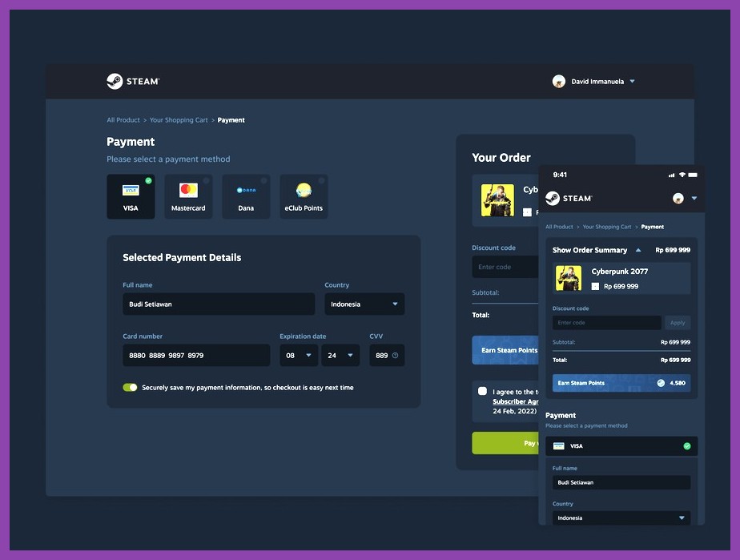Select VISA payment row in mobile view
740x560 pixels.
(621, 445)
